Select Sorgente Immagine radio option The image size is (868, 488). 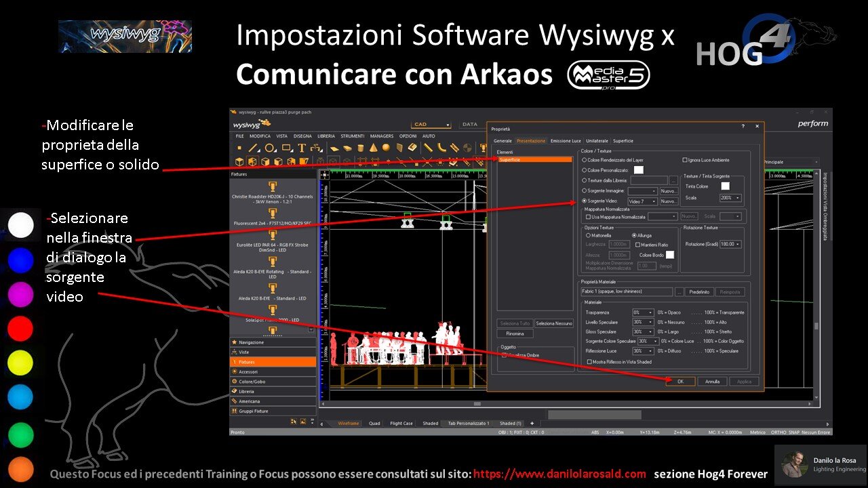tap(585, 191)
